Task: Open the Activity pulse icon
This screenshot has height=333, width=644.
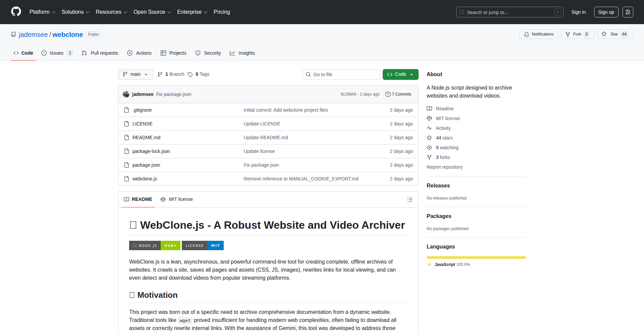Action: tap(429, 128)
